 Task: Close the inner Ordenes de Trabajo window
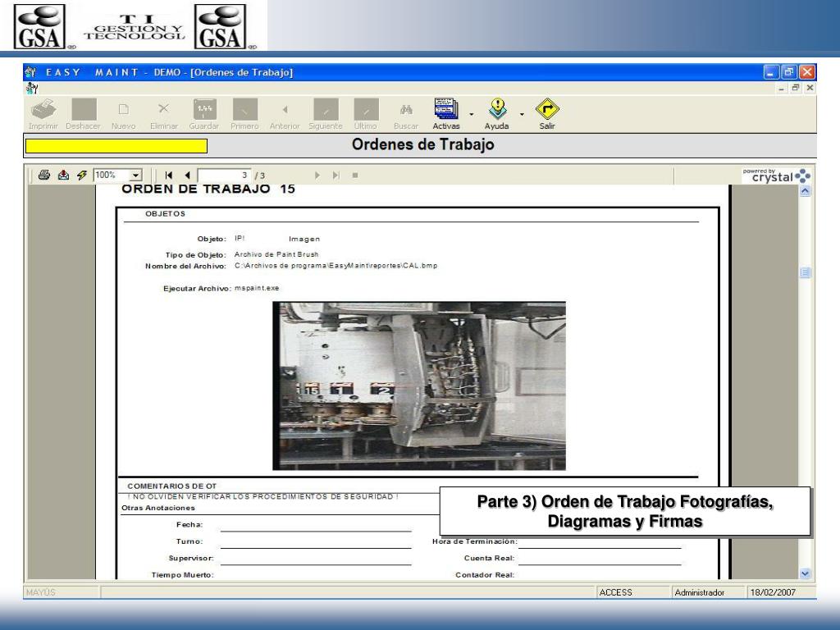point(810,87)
